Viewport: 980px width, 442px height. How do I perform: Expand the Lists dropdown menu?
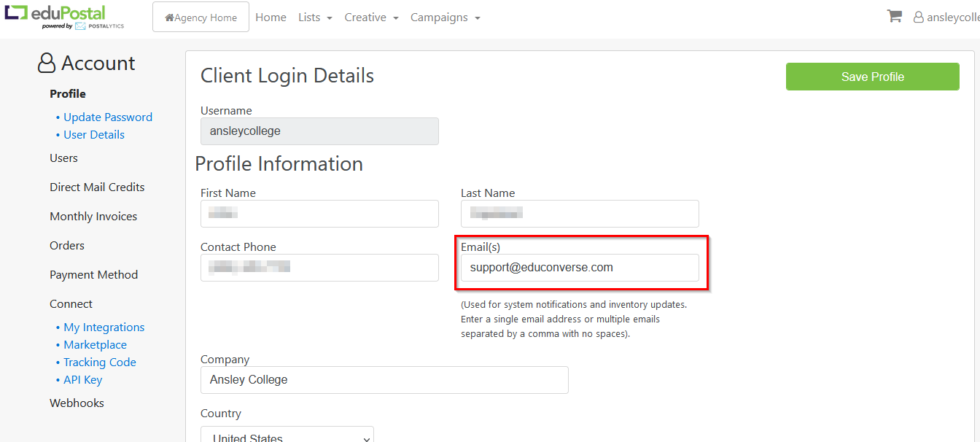pyautogui.click(x=315, y=18)
